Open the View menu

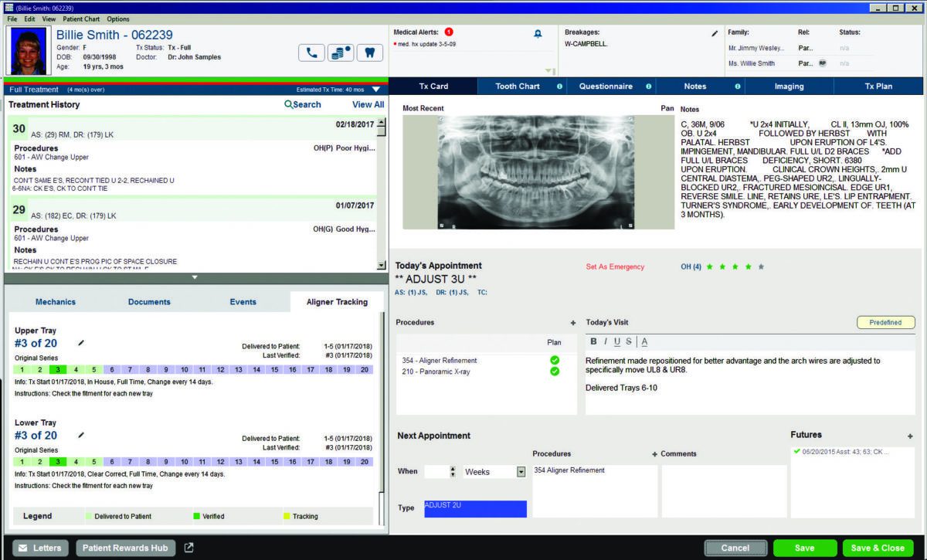coord(49,19)
